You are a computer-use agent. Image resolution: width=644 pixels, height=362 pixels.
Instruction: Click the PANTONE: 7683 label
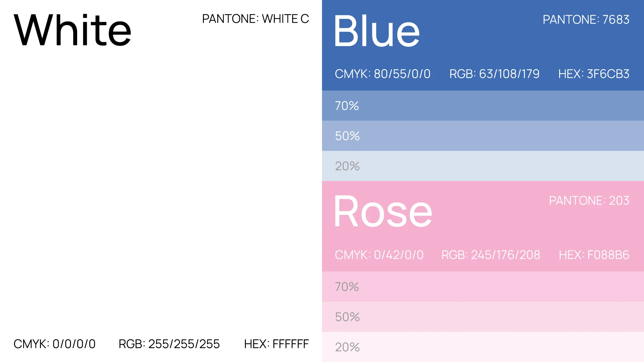click(586, 20)
